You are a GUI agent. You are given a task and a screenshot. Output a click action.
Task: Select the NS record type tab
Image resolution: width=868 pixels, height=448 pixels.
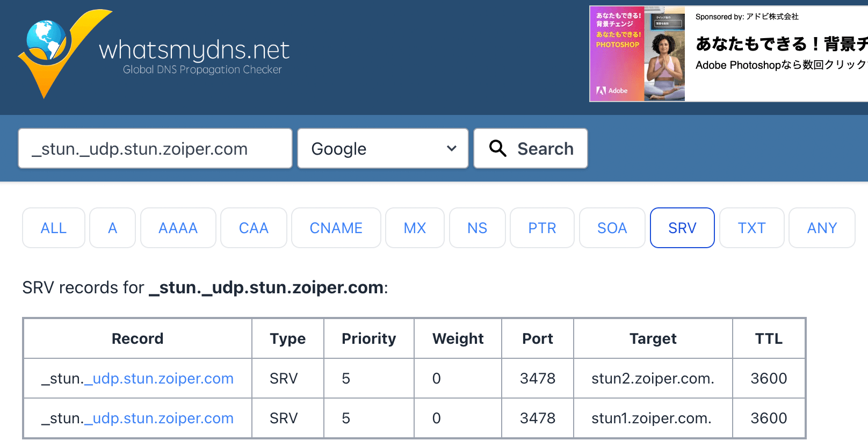pyautogui.click(x=478, y=228)
